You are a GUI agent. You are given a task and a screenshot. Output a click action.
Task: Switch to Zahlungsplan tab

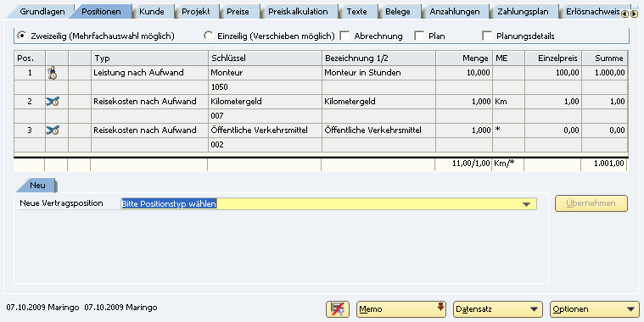tap(523, 12)
